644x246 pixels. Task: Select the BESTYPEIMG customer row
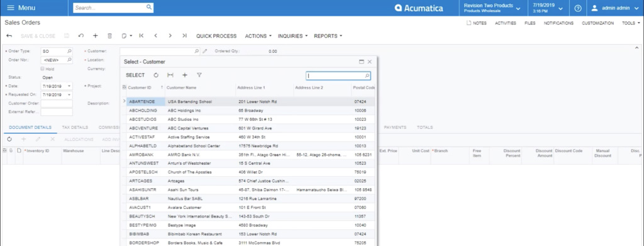[248, 225]
